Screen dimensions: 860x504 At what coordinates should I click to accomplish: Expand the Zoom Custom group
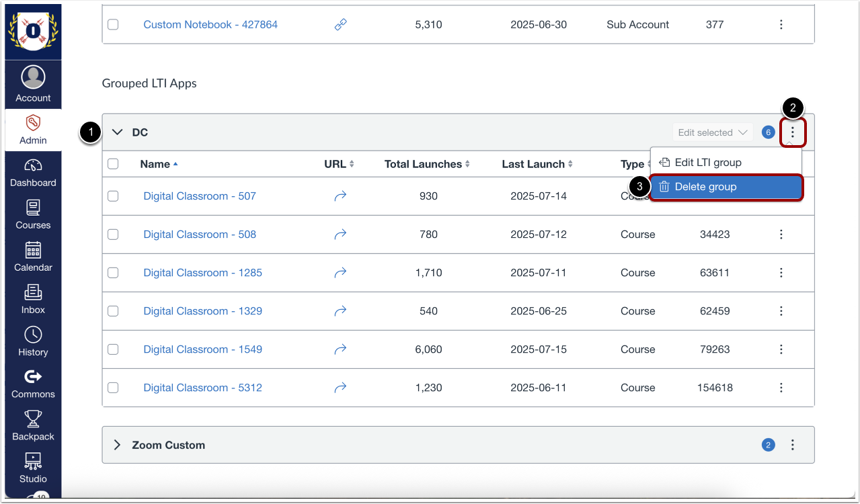(x=118, y=445)
